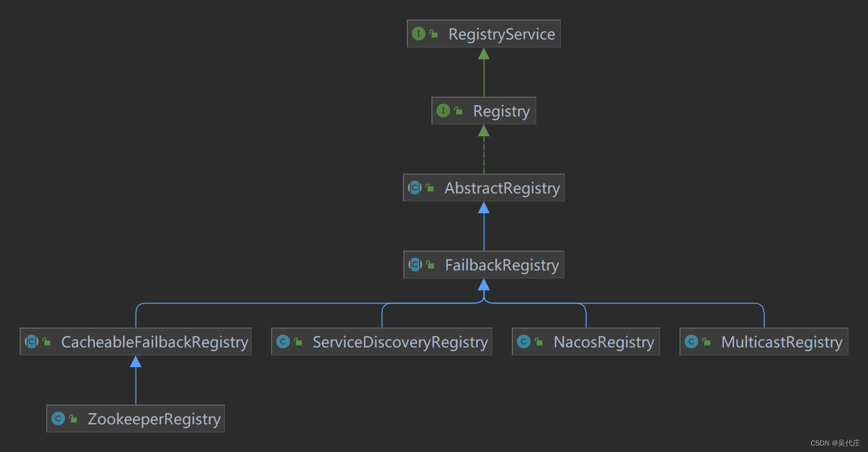Click the lock icon beside ZookeeperRegistry
The width and height of the screenshot is (868, 452).
pos(73,418)
